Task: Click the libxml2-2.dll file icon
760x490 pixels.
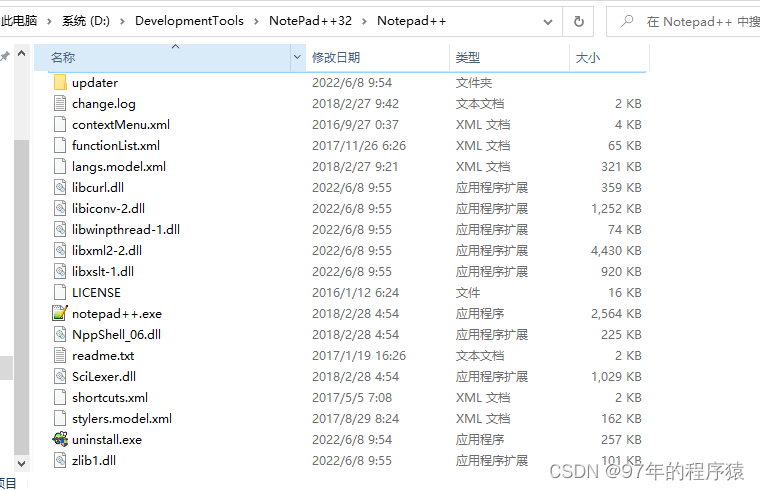Action: pyautogui.click(x=60, y=251)
